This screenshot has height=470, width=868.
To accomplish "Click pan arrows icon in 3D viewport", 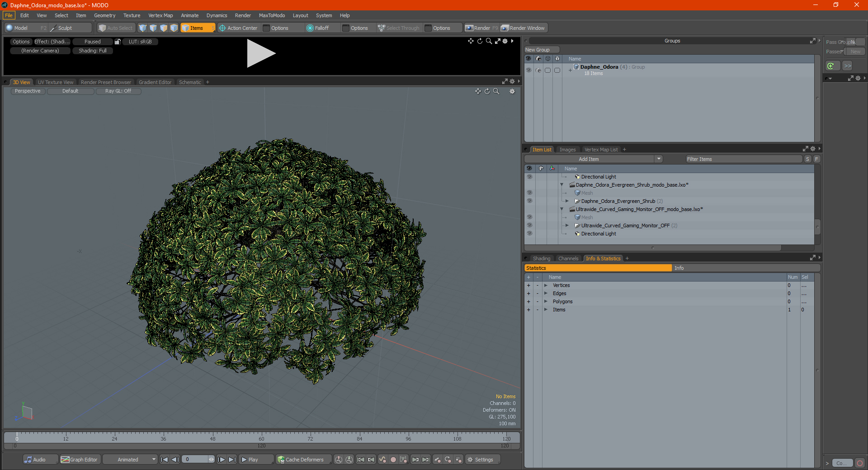I will [478, 91].
